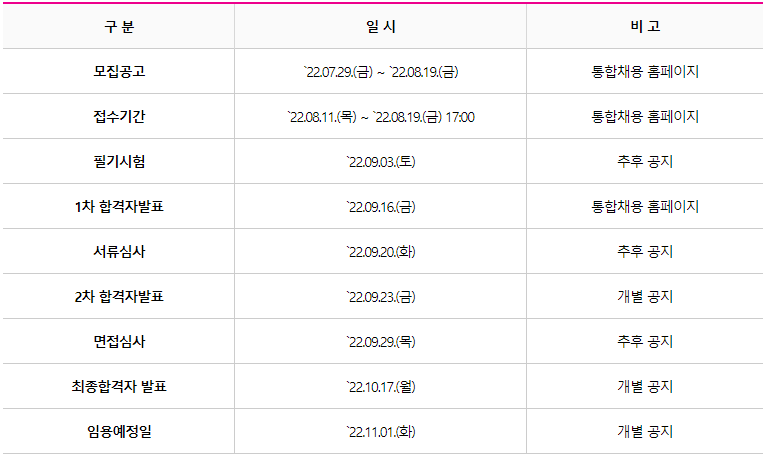Select the 임용예정일 row label
Screen dimensions: 771x459
click(119, 432)
